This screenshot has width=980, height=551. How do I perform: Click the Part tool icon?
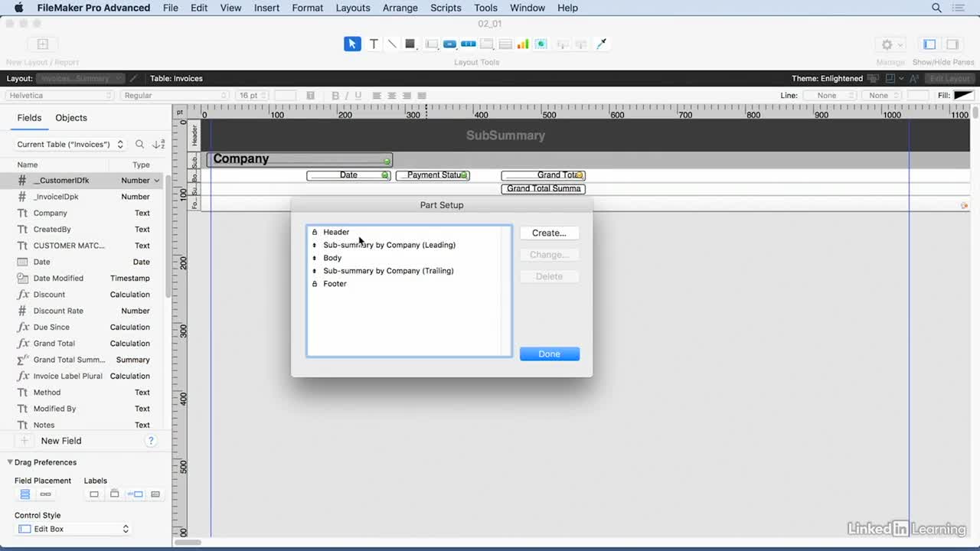point(581,44)
